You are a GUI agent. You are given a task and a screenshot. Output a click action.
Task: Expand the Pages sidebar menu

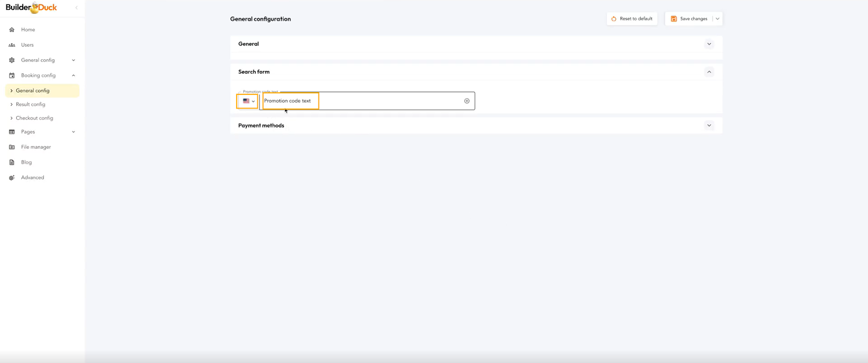point(73,132)
